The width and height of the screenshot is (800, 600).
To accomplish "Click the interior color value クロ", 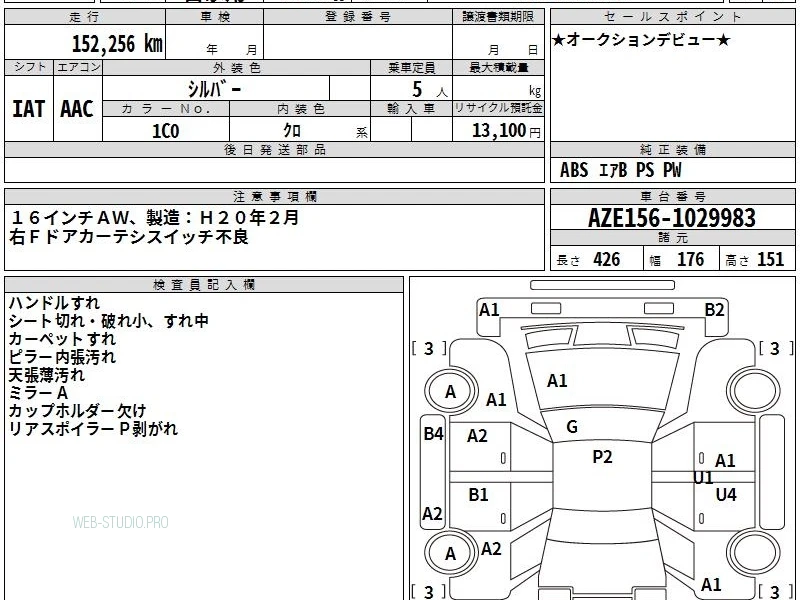I will pyautogui.click(x=292, y=131).
